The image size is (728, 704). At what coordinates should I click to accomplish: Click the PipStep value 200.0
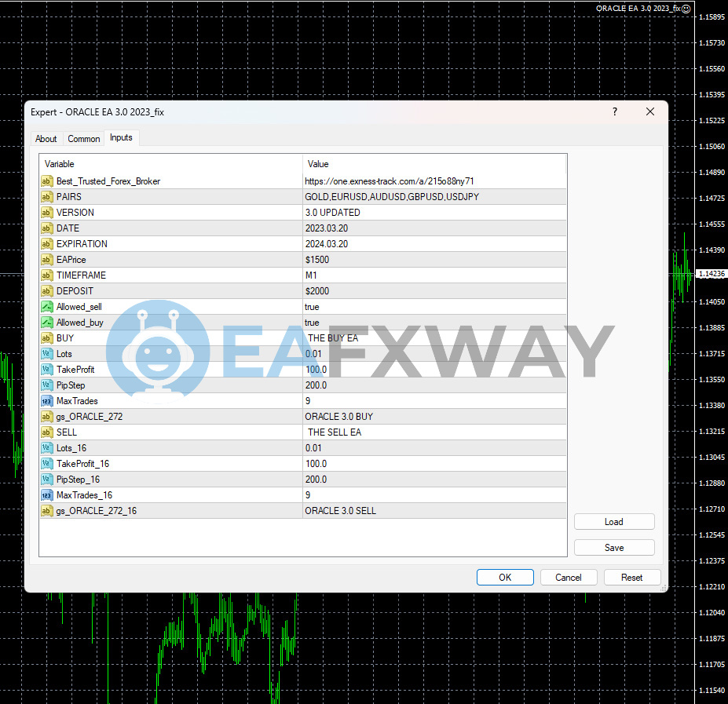316,385
